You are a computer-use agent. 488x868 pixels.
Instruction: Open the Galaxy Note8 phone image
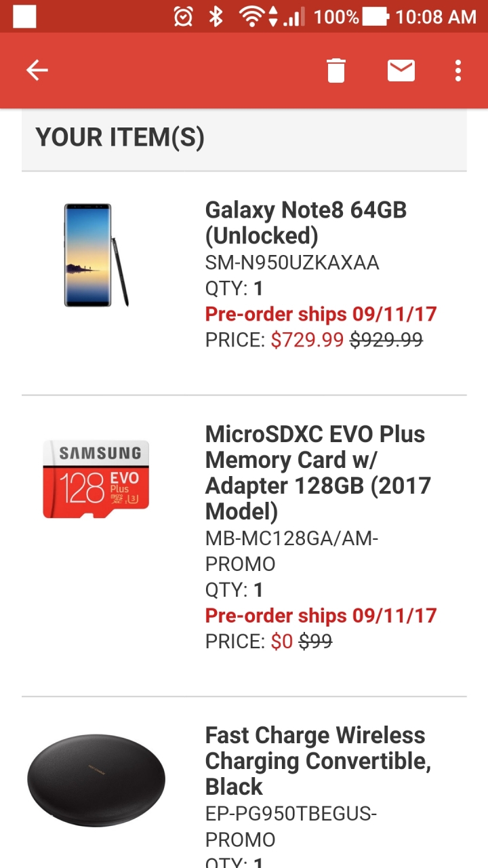point(96,255)
